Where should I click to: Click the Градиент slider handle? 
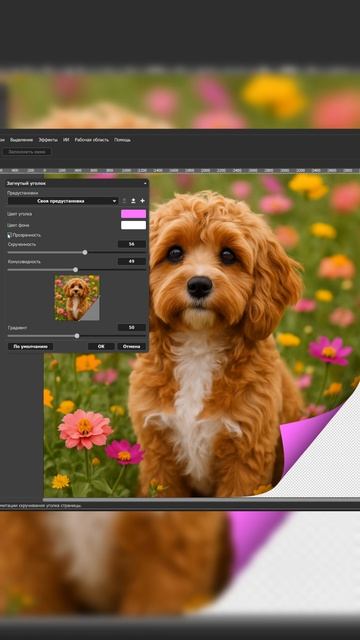(x=77, y=336)
